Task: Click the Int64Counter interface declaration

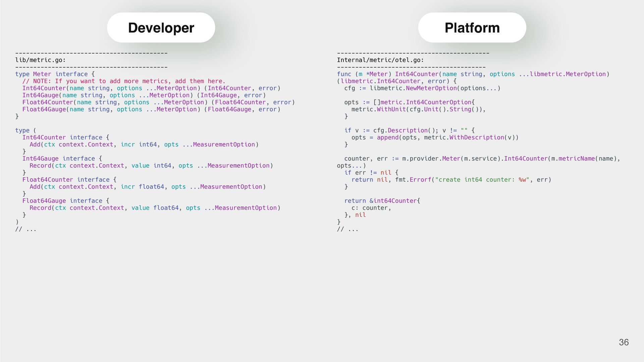Action: tap(66, 137)
